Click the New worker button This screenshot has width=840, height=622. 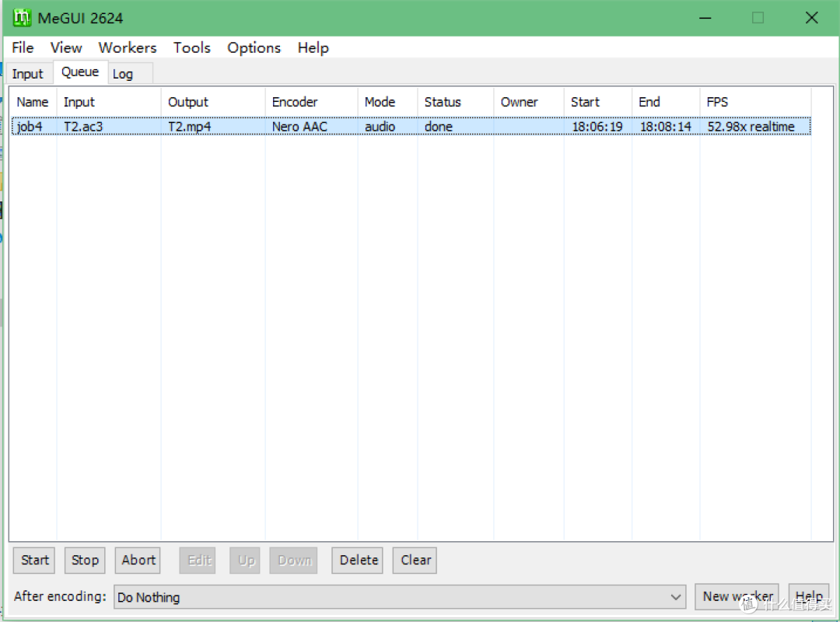click(737, 596)
